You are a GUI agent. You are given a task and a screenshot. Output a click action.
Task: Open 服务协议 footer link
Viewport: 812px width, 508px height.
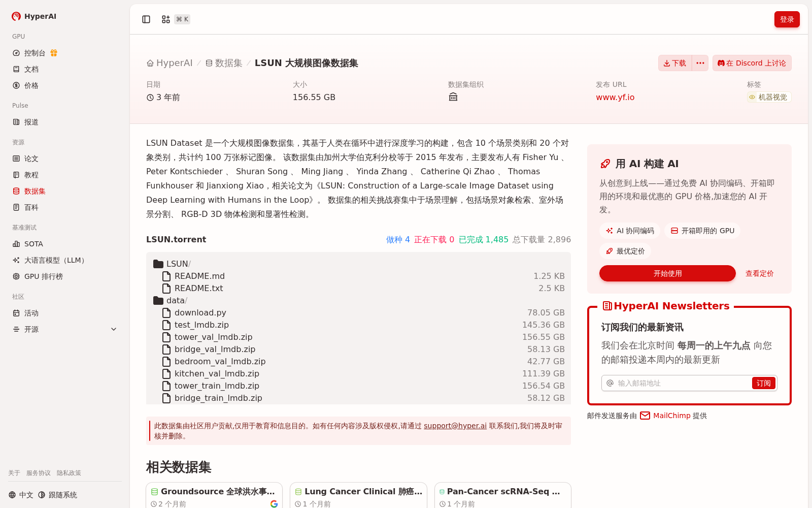(39, 473)
